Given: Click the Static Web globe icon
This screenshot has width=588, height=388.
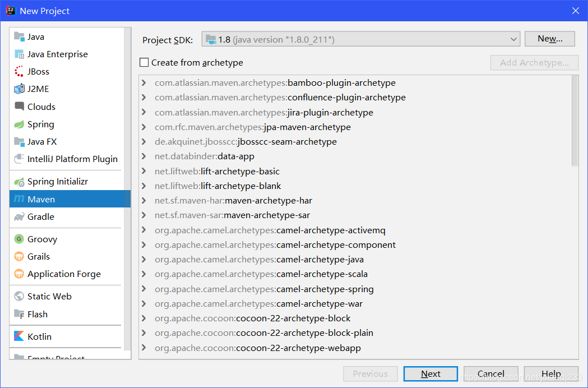Looking at the screenshot, I should click(19, 296).
